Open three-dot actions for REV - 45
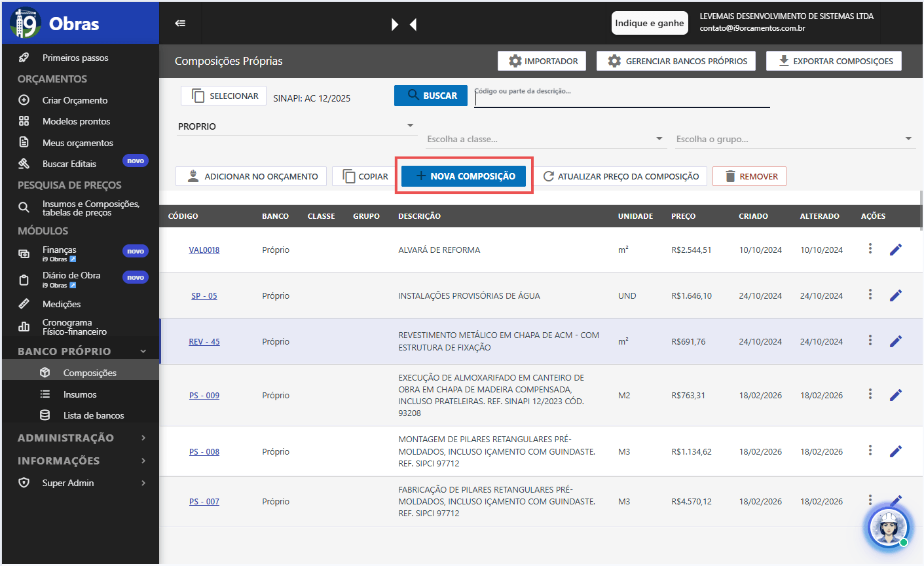Viewport: 924px width, 566px height. click(870, 340)
